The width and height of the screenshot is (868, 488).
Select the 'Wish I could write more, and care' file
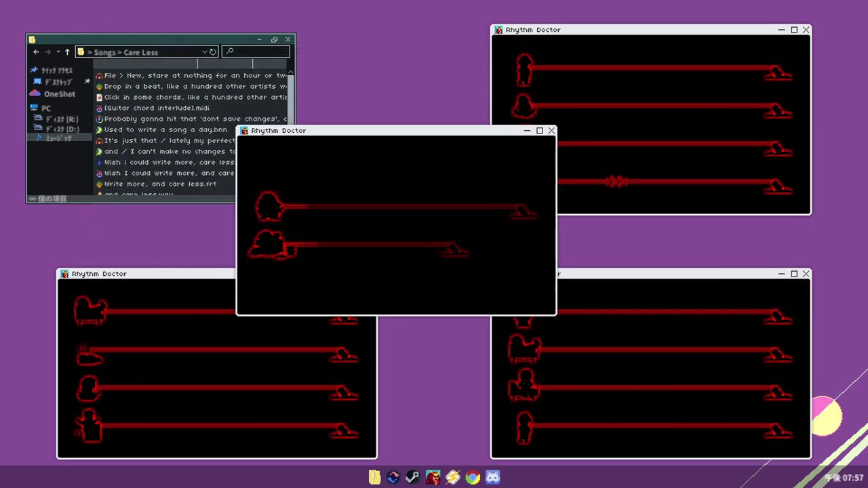[x=165, y=173]
